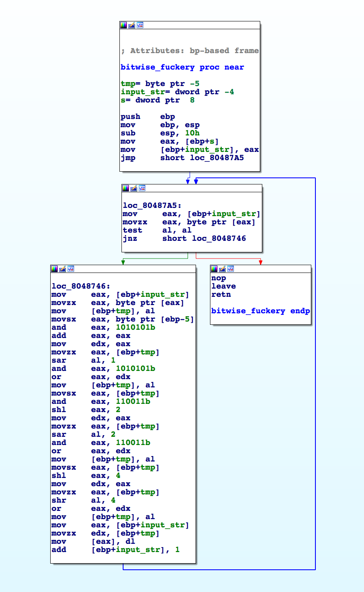
Task: Follow jmp target 'short loc_80487A5'
Action: tap(217, 158)
